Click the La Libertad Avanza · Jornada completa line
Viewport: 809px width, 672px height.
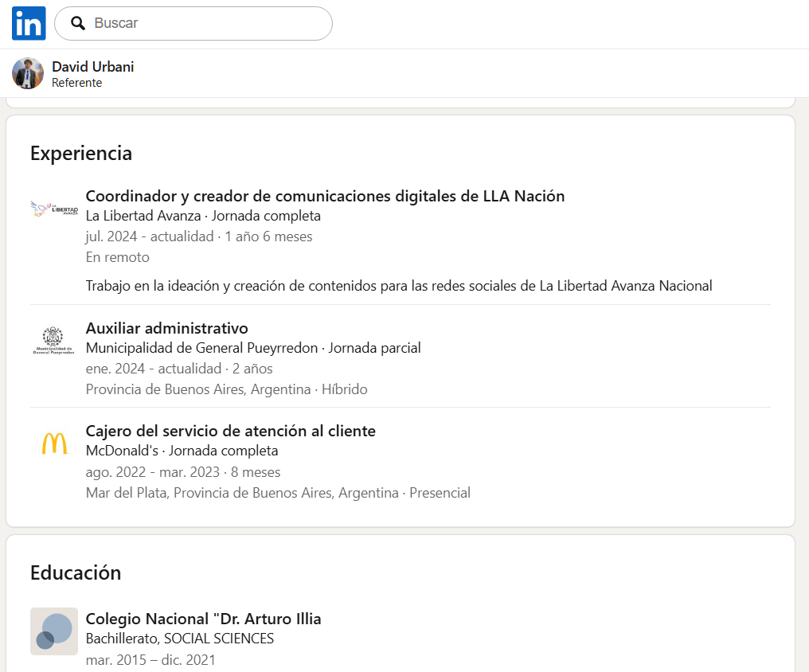click(x=203, y=216)
